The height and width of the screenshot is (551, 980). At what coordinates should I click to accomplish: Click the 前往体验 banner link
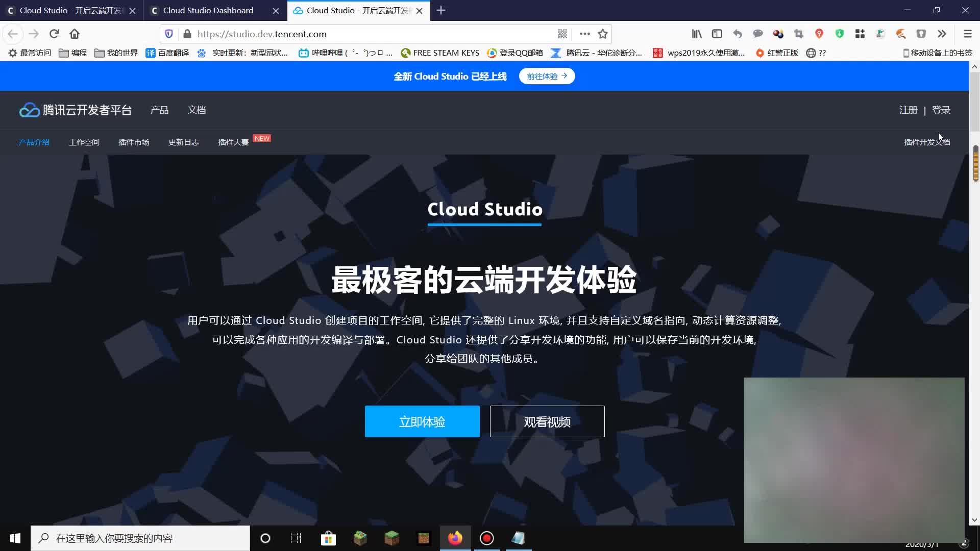pyautogui.click(x=547, y=76)
